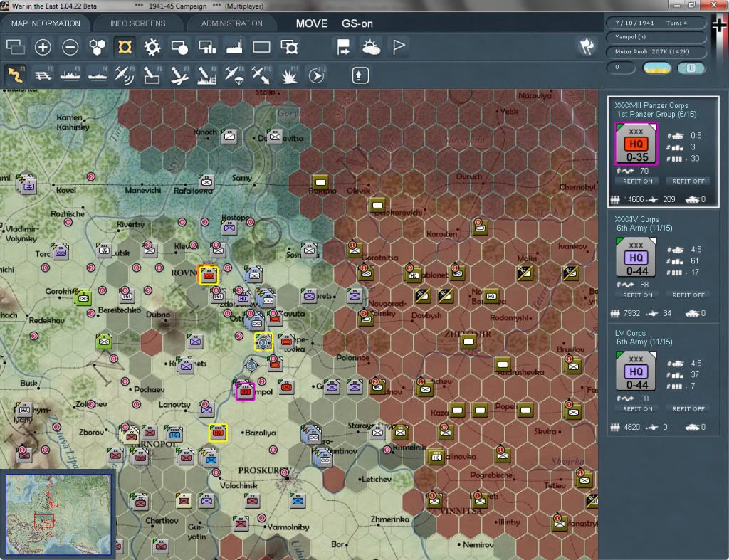Select air transport mode F9 icon
Screen dimensions: 729x560
234,75
